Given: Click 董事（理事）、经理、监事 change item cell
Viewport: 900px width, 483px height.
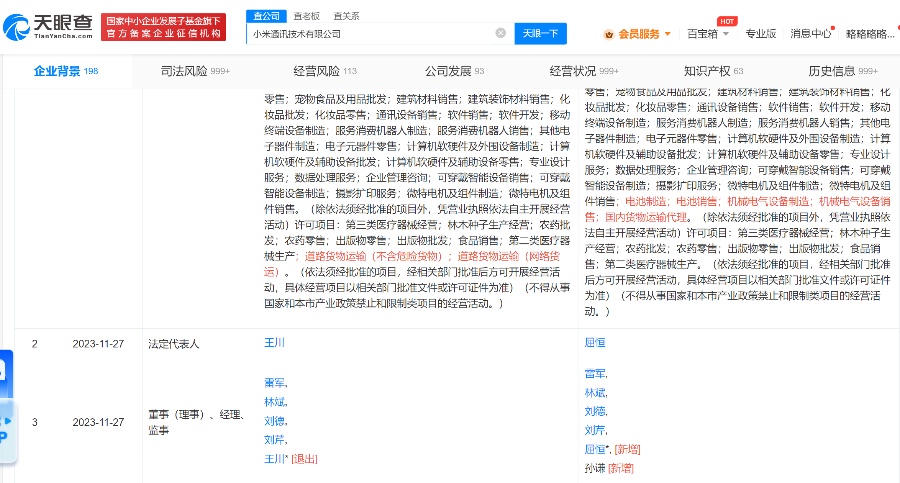Looking at the screenshot, I should tap(197, 422).
